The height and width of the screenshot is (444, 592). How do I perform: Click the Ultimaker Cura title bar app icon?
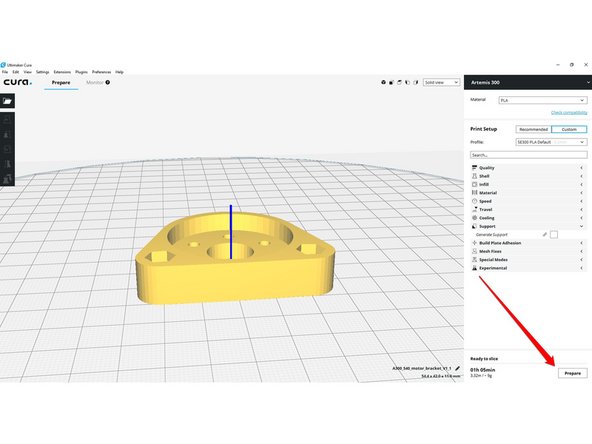(3, 65)
